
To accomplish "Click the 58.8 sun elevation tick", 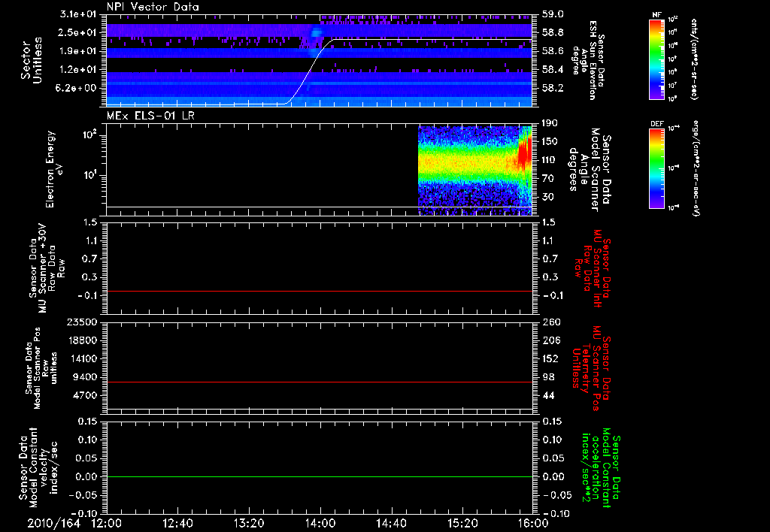I will (553, 32).
